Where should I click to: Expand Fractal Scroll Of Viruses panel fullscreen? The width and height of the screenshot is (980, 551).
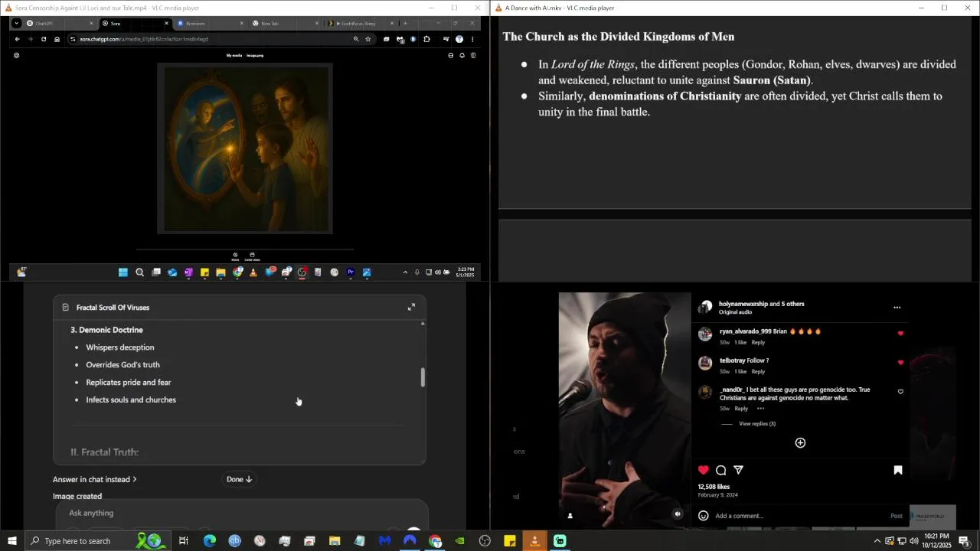pyautogui.click(x=411, y=307)
